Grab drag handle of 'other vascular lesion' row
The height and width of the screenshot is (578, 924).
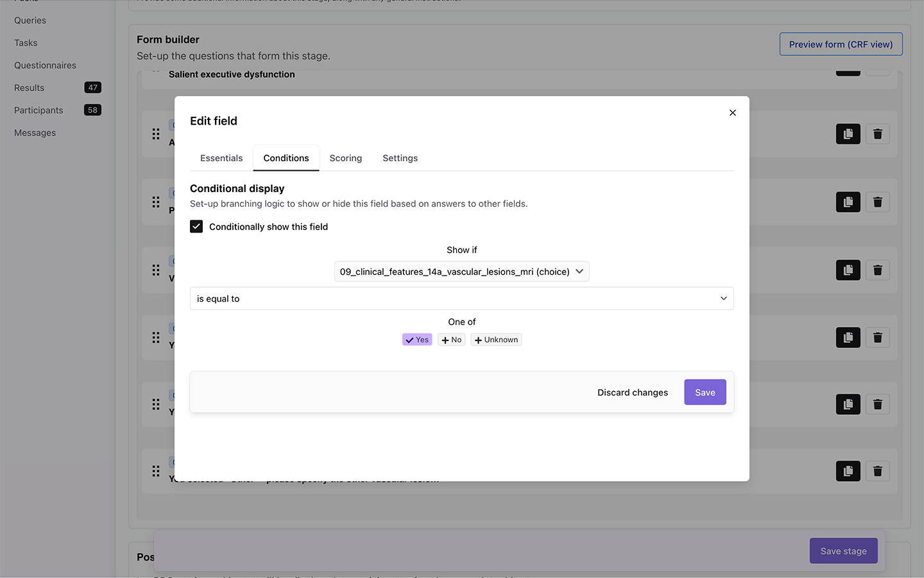(x=156, y=471)
